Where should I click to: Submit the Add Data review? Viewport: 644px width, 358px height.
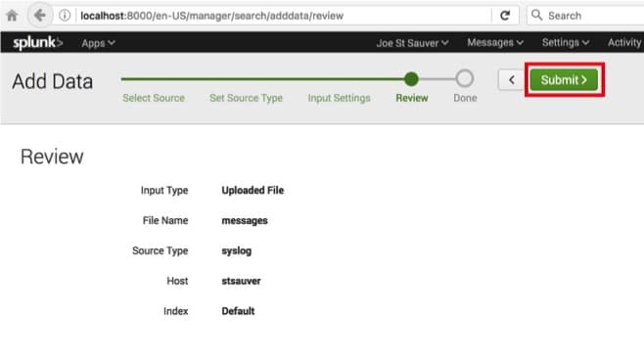pos(564,79)
